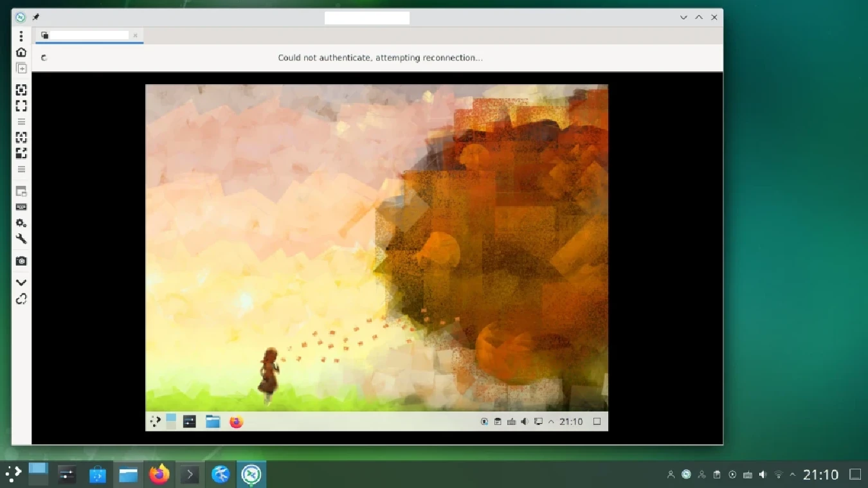Close the connection tab

(x=135, y=35)
